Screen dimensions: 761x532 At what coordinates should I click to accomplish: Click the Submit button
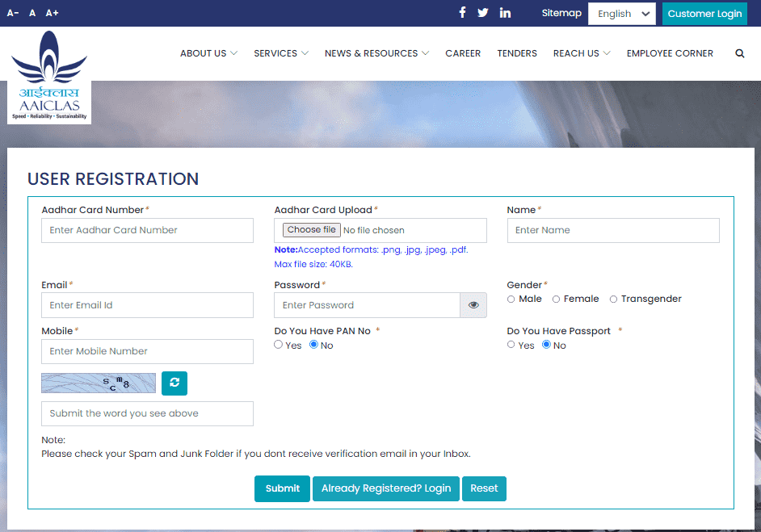point(282,488)
